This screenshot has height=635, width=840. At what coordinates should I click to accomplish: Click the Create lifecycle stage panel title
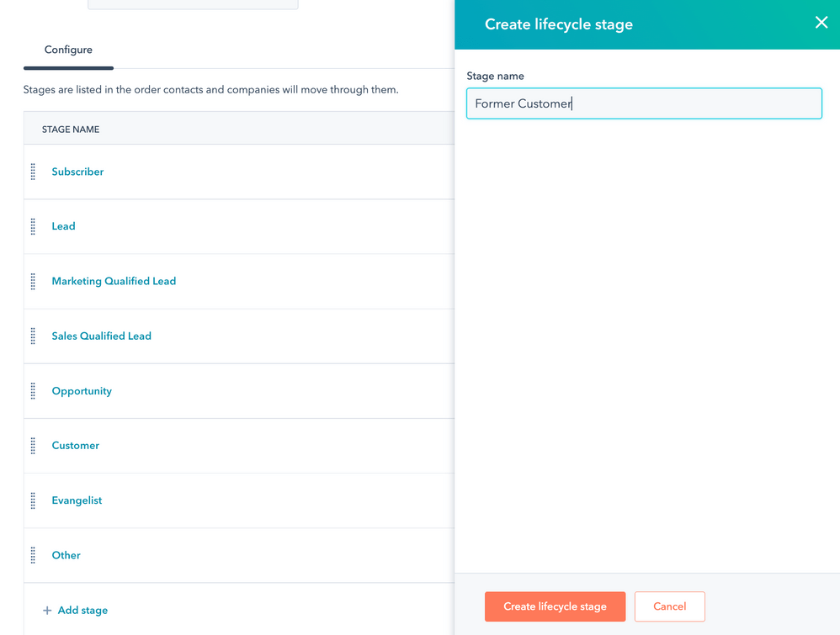click(559, 24)
